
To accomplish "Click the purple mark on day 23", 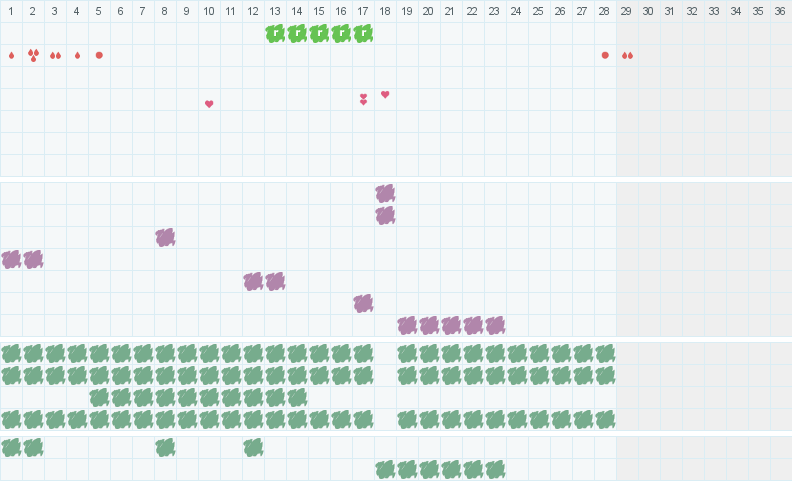I will click(495, 325).
